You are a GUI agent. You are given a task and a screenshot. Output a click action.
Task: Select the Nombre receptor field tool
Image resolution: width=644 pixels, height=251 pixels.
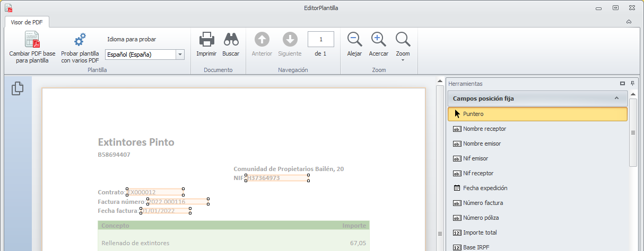(537, 129)
